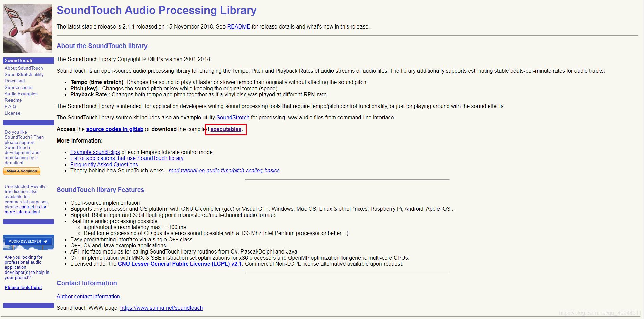Go to Download in sidebar

pyautogui.click(x=15, y=81)
